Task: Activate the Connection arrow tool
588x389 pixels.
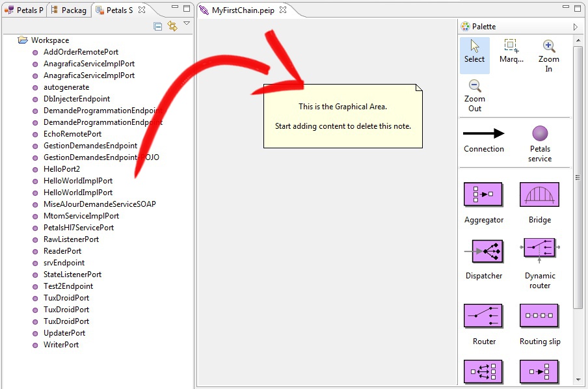Action: pos(483,134)
